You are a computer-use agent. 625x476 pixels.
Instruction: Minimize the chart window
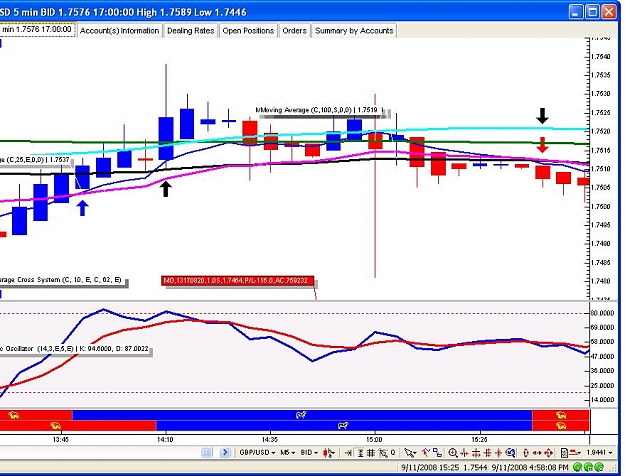pos(576,12)
